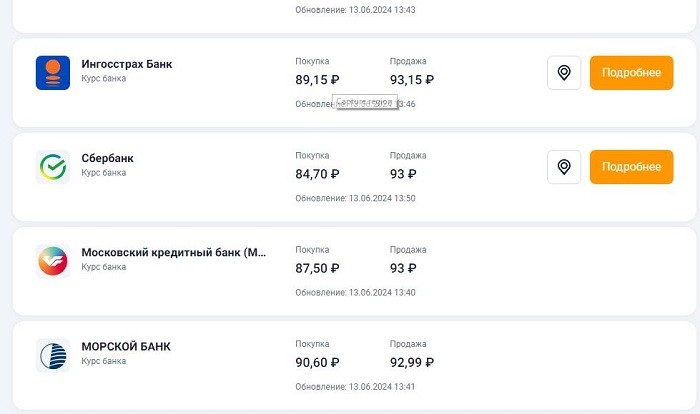700x414 pixels.
Task: Open the Сбербанк bank name link
Action: [107, 159]
